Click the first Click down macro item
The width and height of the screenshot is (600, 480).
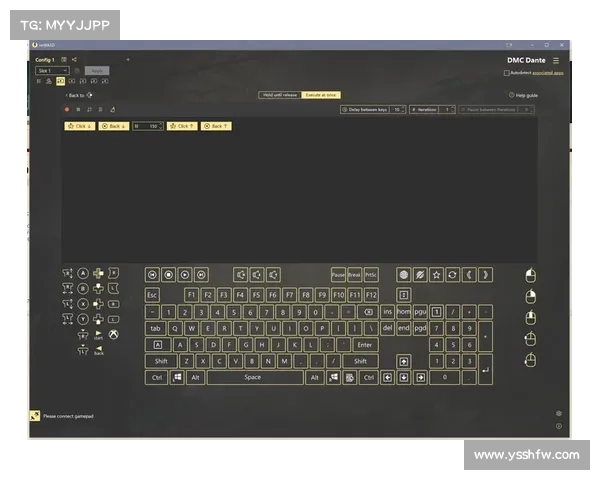[79, 126]
